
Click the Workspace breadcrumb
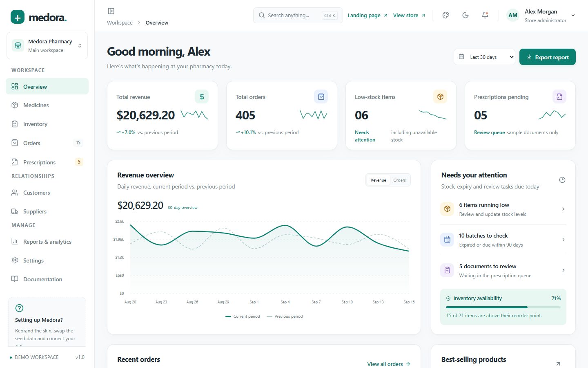(120, 22)
